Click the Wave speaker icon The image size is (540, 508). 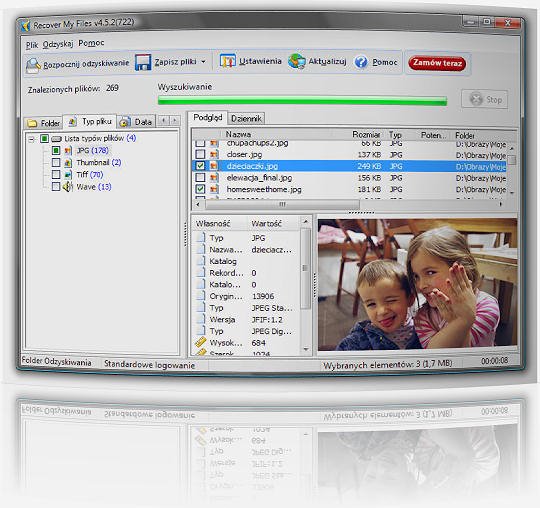[x=68, y=187]
